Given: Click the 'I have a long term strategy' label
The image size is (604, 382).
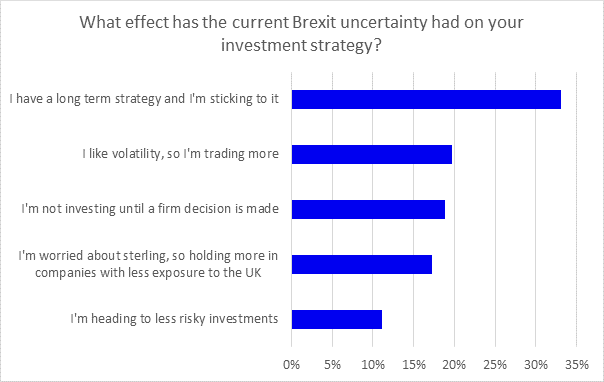Looking at the screenshot, I should tap(144, 99).
